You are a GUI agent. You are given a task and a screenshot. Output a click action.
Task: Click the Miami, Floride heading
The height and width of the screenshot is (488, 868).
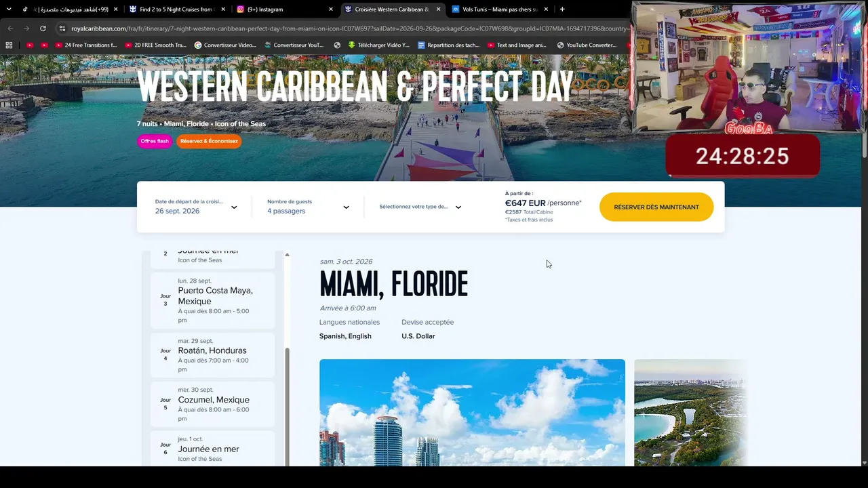(393, 285)
